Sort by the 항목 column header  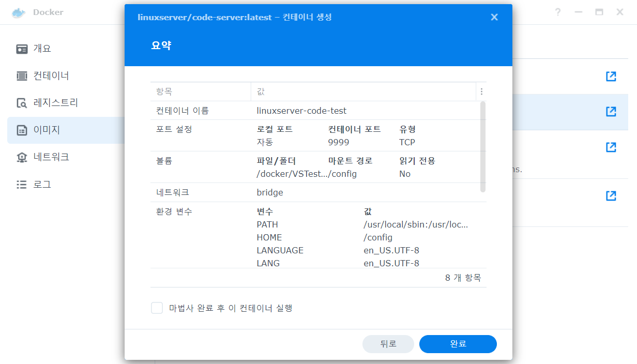pos(201,92)
